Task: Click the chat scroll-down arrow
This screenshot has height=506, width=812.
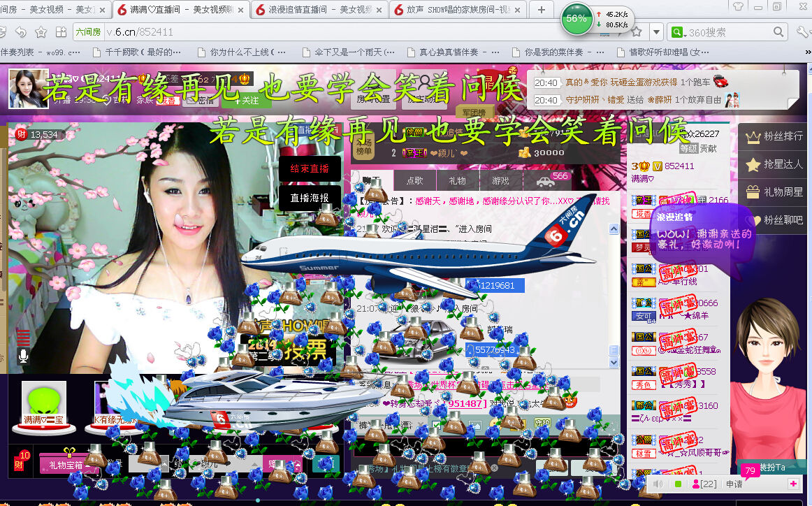Action: 614,363
